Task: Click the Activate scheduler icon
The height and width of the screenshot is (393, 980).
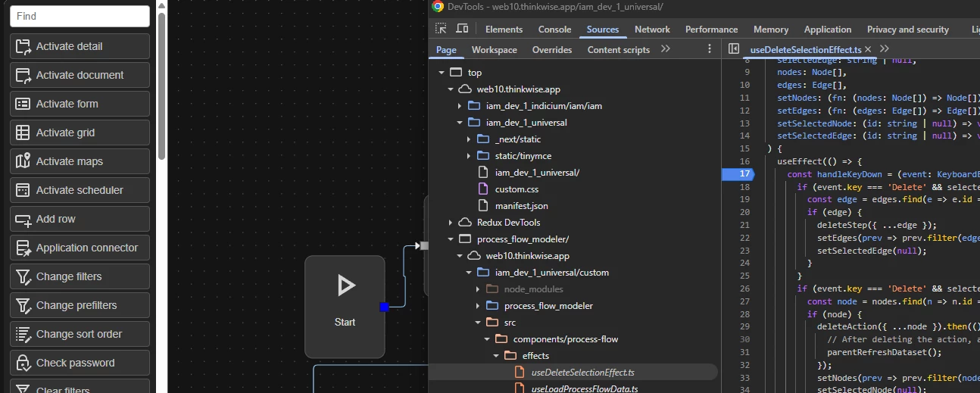Action: (x=23, y=190)
